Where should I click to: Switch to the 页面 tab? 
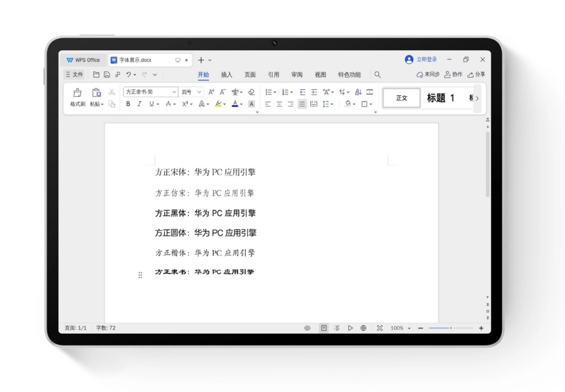click(250, 75)
